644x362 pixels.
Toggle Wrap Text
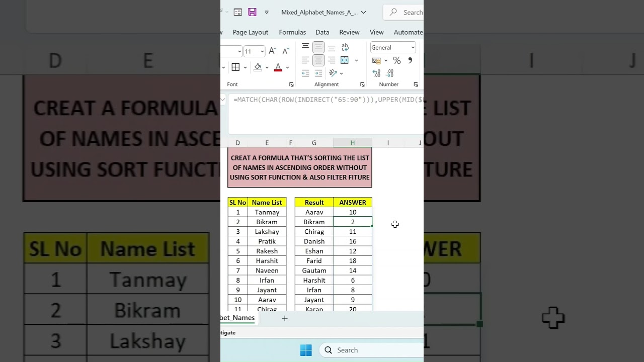coord(345,48)
